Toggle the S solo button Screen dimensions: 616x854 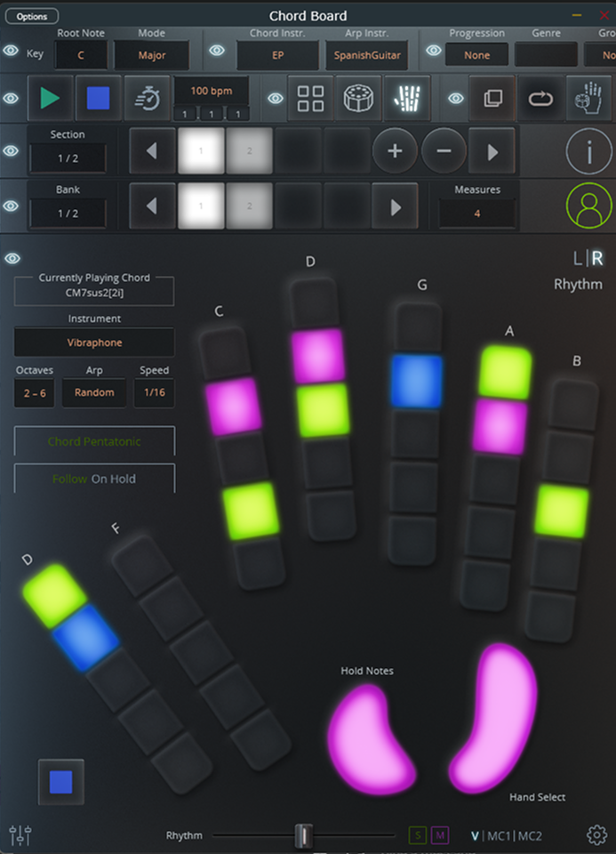click(x=418, y=835)
